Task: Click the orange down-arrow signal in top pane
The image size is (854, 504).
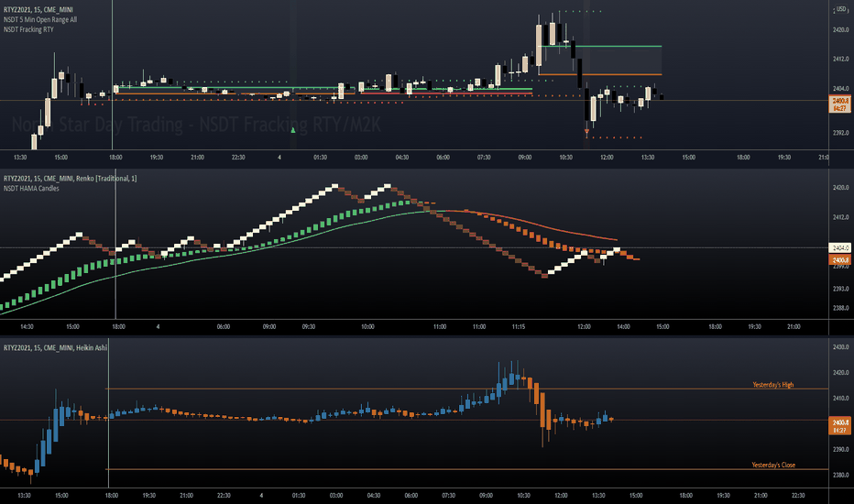Action: point(586,131)
